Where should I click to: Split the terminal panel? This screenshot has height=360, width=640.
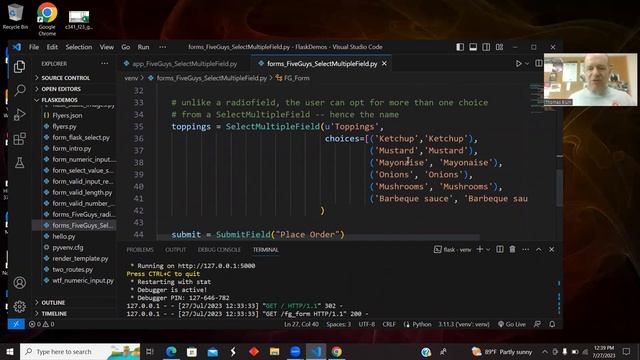[x=500, y=249]
